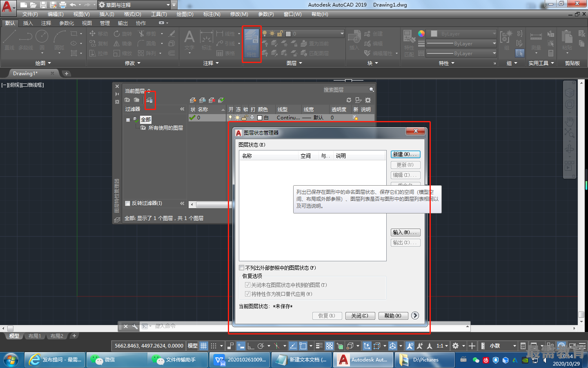The image size is (588, 368).
Task: Click the Layer Properties ribbon button
Action: pyautogui.click(x=252, y=45)
